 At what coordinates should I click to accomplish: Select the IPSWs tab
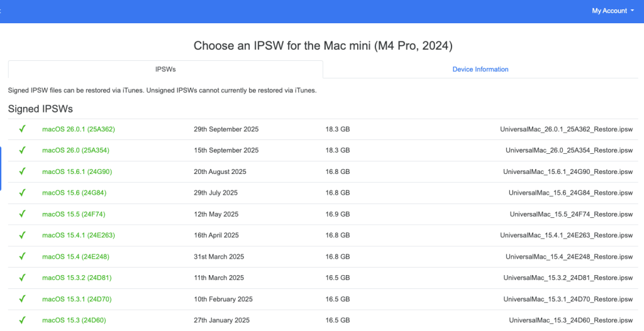pos(165,69)
